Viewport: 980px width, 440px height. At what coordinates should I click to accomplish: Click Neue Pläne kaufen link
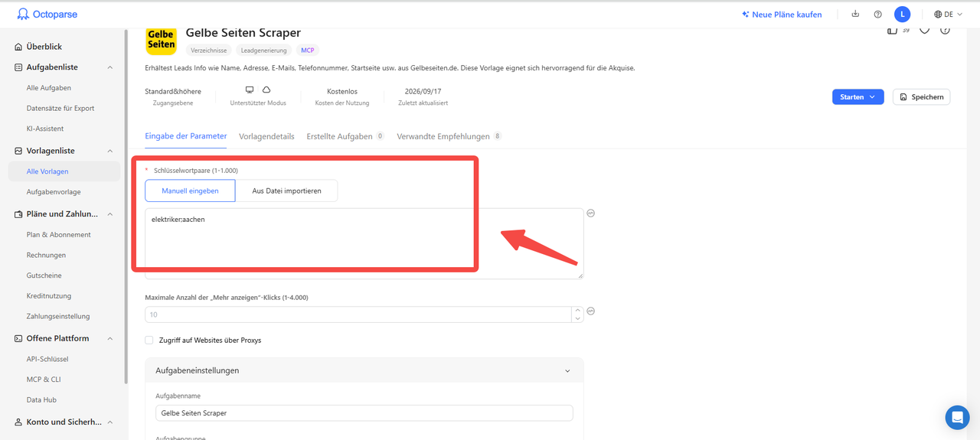pyautogui.click(x=787, y=15)
